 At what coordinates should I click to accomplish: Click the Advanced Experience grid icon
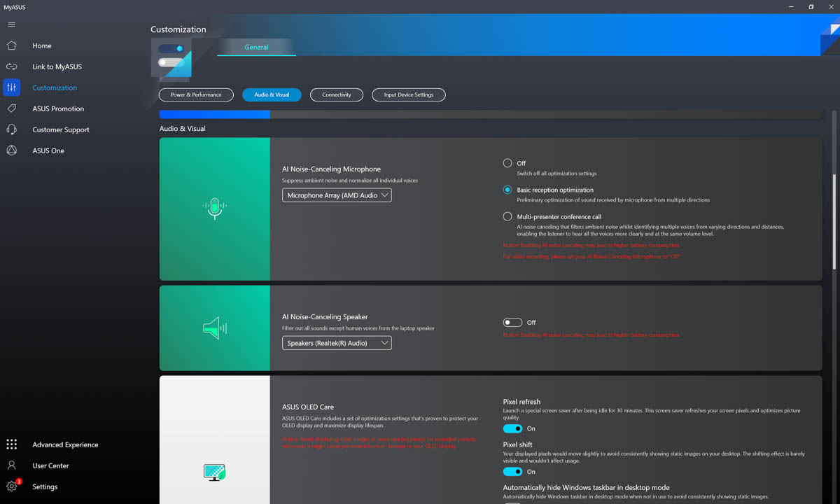[11, 444]
